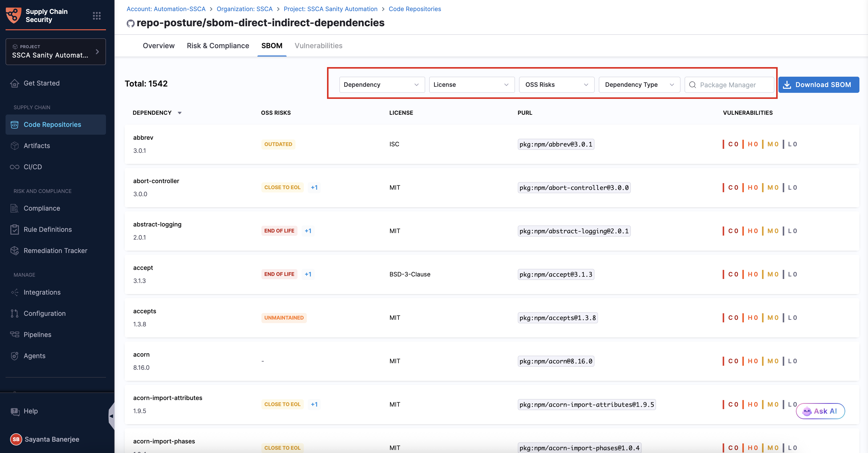The width and height of the screenshot is (868, 453).
Task: Click the Integrations icon in sidebar
Action: tap(14, 292)
